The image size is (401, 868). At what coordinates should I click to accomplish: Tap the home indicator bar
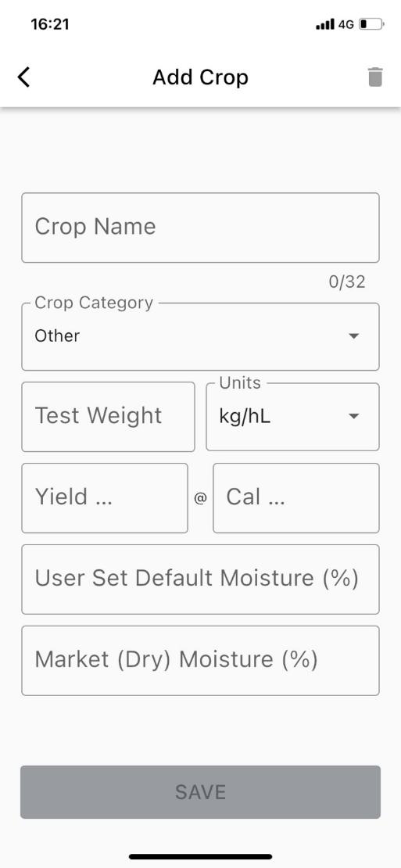(200, 856)
